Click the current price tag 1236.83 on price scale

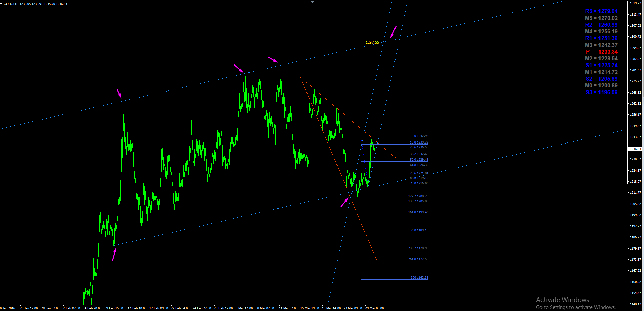tap(636, 149)
